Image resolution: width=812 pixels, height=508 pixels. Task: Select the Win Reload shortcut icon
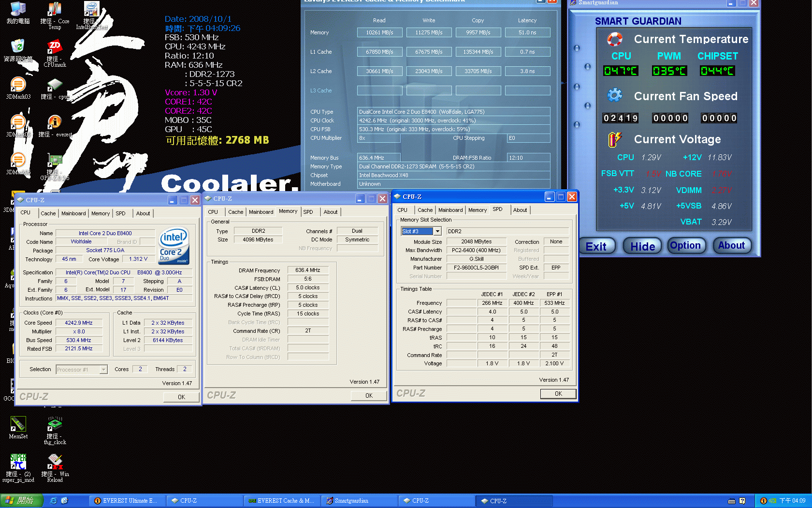click(55, 468)
